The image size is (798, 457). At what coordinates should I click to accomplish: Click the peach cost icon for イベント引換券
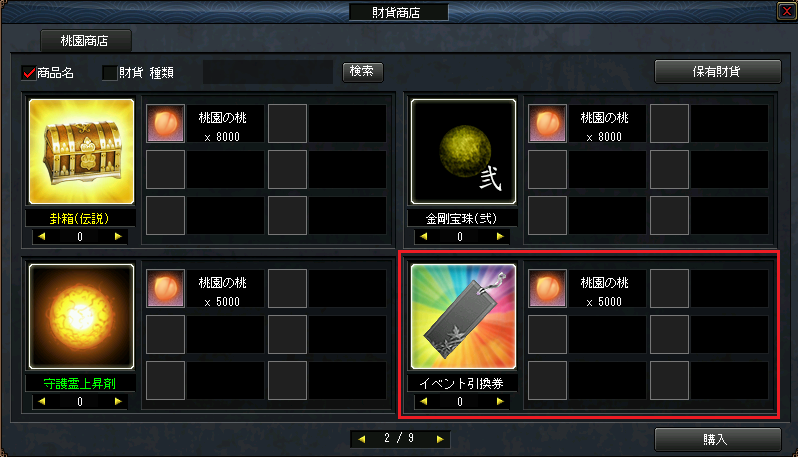tap(547, 289)
